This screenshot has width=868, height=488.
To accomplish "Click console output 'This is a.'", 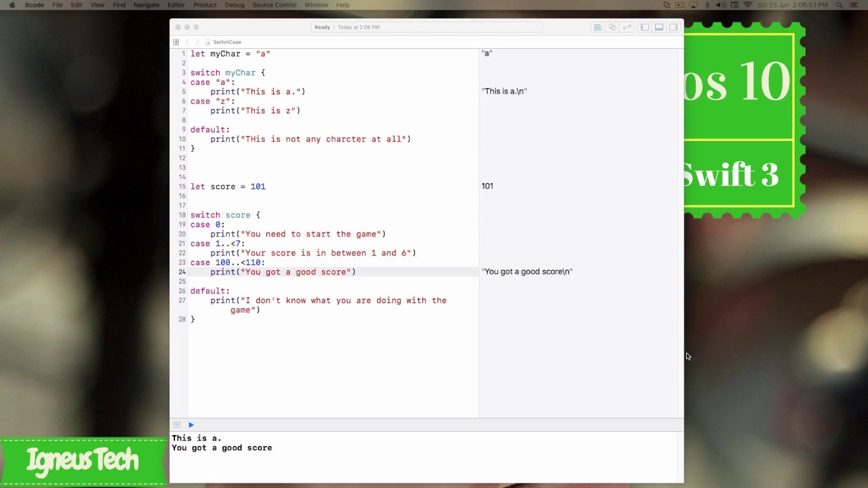I will tap(197, 439).
